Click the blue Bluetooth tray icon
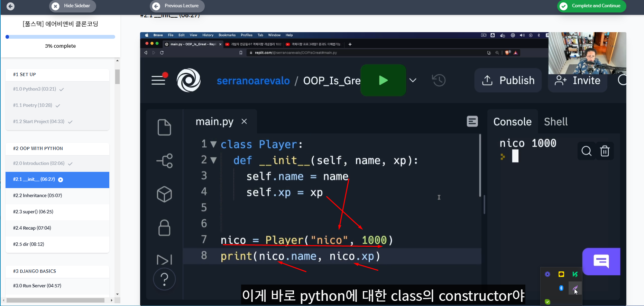 coord(561,288)
